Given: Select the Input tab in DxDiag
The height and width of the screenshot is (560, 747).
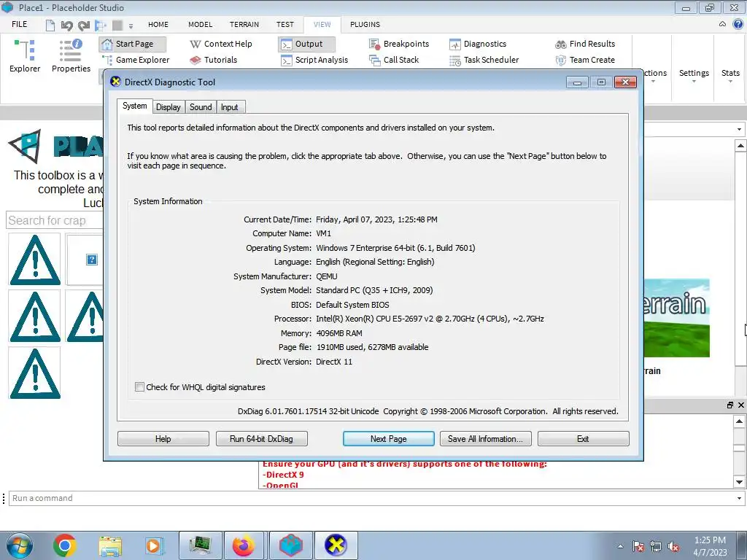Looking at the screenshot, I should pyautogui.click(x=230, y=107).
